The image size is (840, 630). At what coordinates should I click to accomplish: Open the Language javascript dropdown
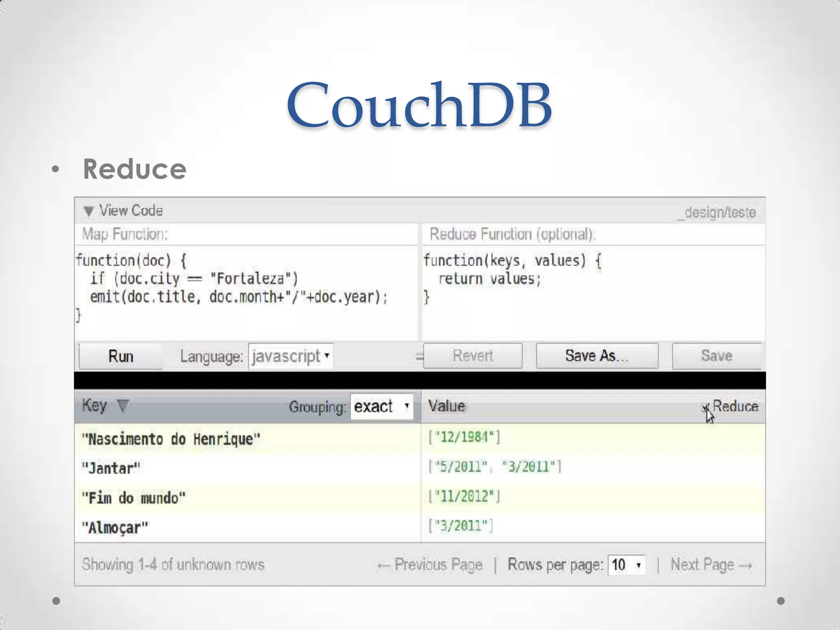click(291, 356)
